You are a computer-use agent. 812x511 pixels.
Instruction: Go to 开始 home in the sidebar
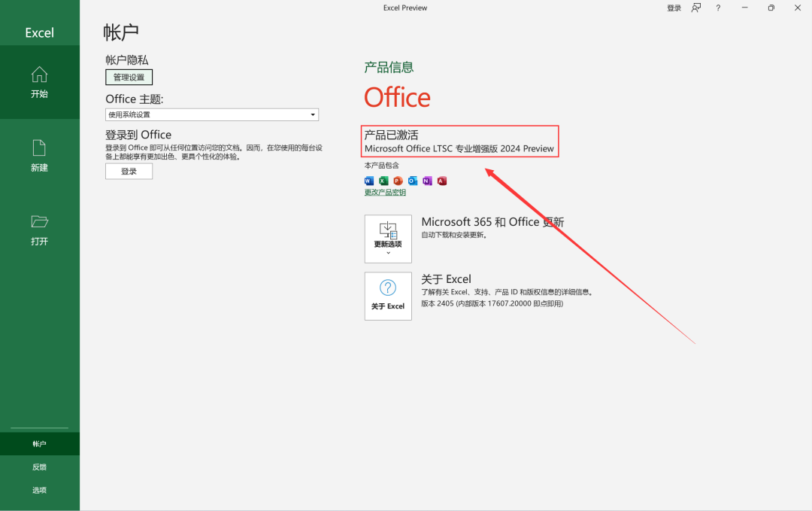click(x=39, y=82)
